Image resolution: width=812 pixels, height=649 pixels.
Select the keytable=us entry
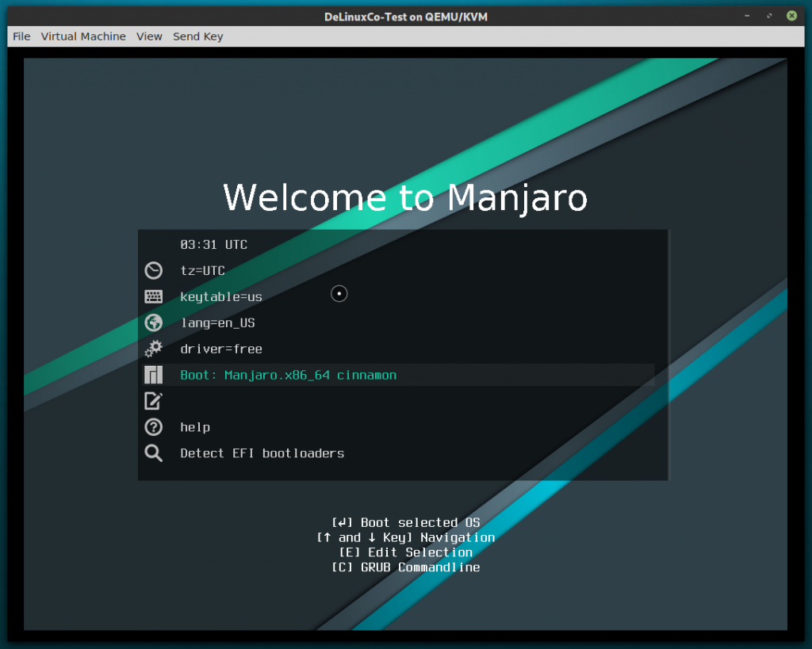click(220, 296)
